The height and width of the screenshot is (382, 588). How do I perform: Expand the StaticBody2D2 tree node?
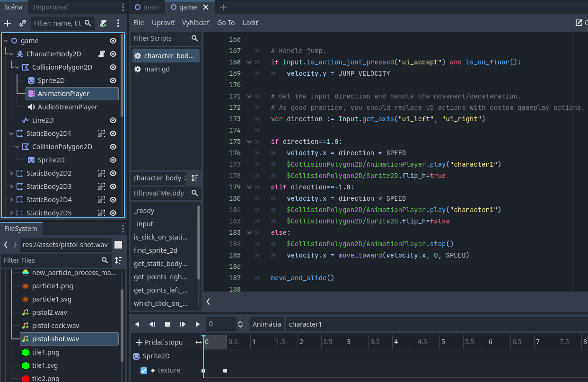pyautogui.click(x=11, y=173)
